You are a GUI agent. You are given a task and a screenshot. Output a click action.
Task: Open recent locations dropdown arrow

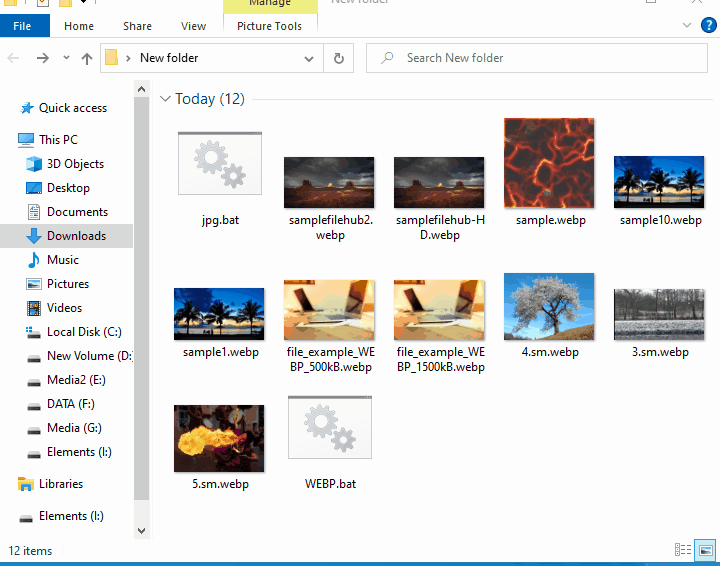click(66, 58)
